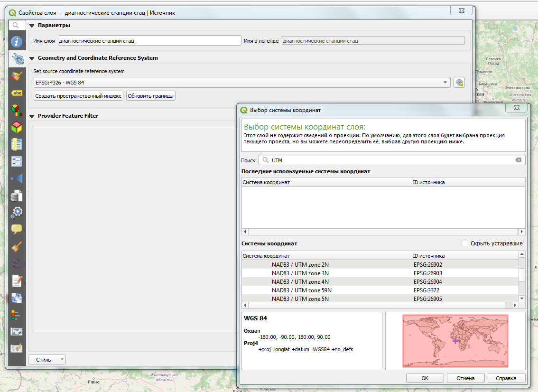This screenshot has width=538, height=392.
Task: Open the Actions gear tab
Action: pyautogui.click(x=17, y=212)
